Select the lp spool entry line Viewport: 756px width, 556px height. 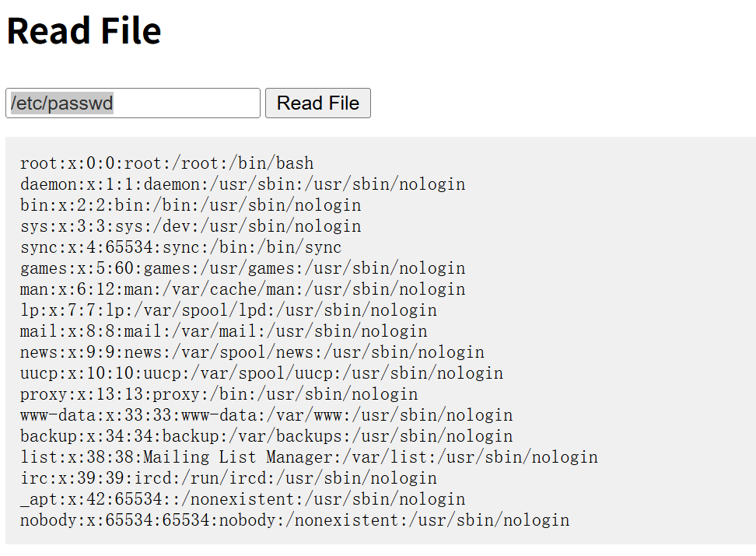pos(228,310)
